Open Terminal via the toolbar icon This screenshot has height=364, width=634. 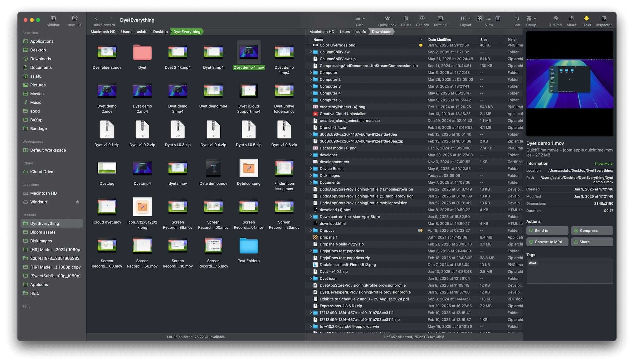(440, 18)
